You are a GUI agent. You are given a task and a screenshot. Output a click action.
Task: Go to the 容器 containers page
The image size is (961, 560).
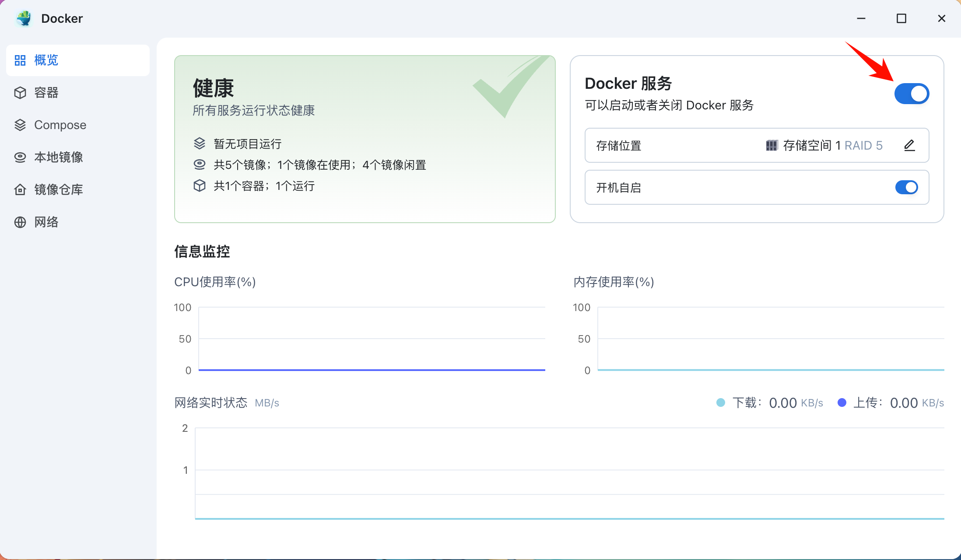(78, 93)
